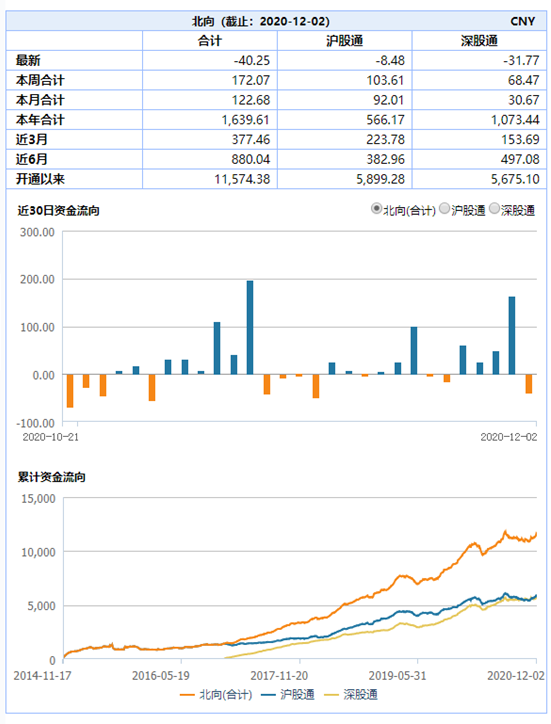Click the 深股通 table column header
551x724 pixels.
(479, 41)
